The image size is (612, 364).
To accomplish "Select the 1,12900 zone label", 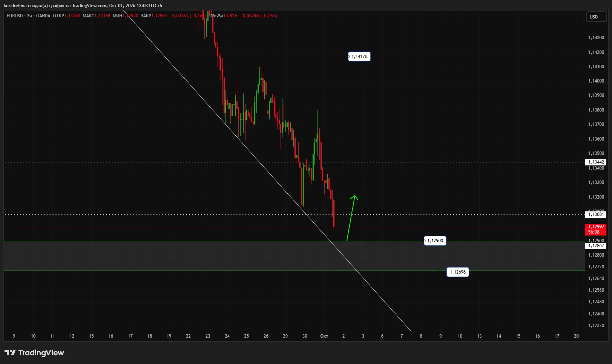I will point(435,241).
